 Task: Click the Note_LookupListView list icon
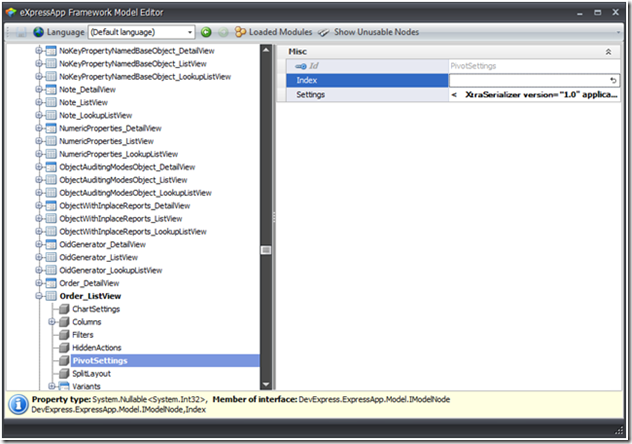tap(51, 115)
